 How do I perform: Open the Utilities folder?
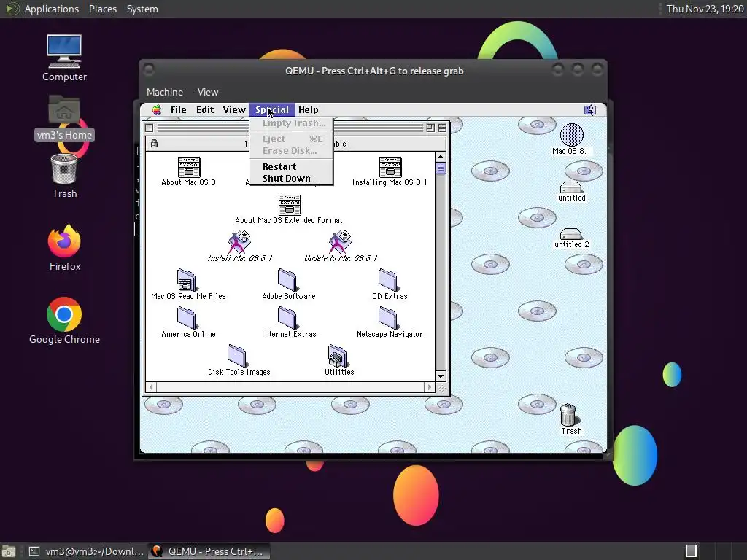point(338,356)
